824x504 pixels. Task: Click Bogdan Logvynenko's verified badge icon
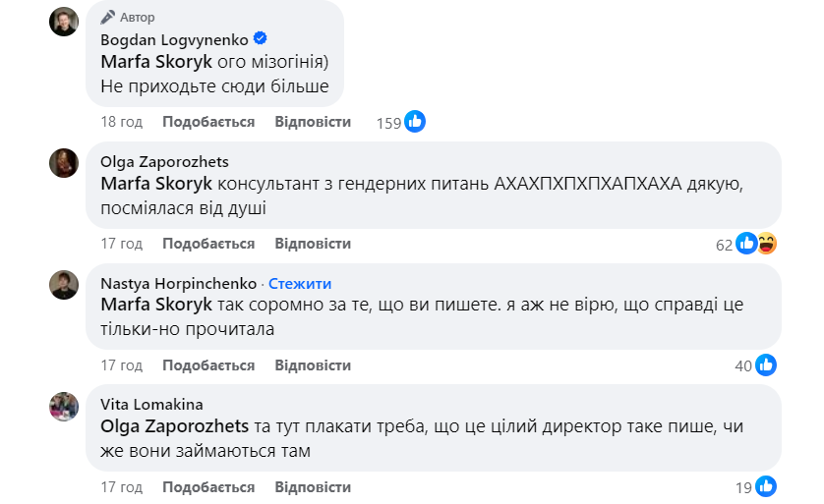point(261,38)
